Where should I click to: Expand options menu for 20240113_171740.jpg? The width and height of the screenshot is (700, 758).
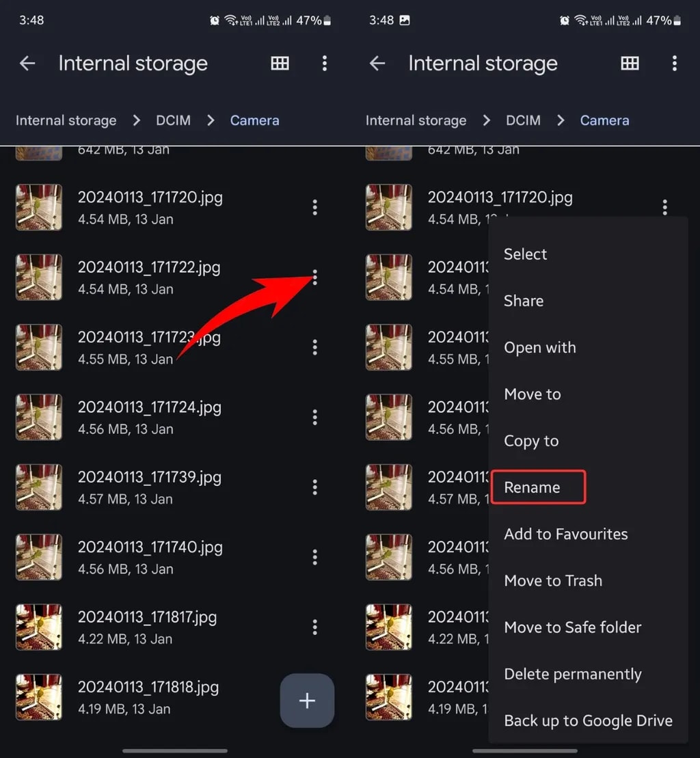pos(314,557)
